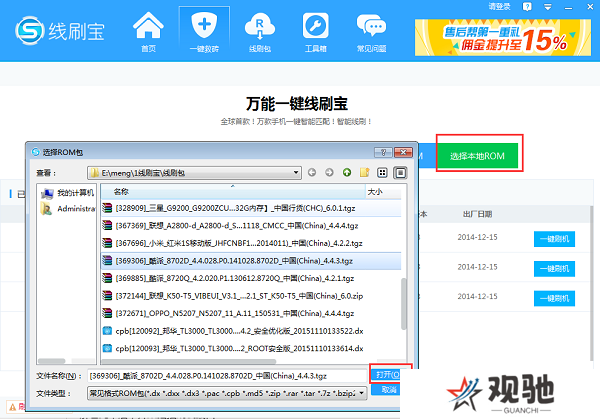Select the [369885] 酷派 8720Q tgz file

pos(251,278)
